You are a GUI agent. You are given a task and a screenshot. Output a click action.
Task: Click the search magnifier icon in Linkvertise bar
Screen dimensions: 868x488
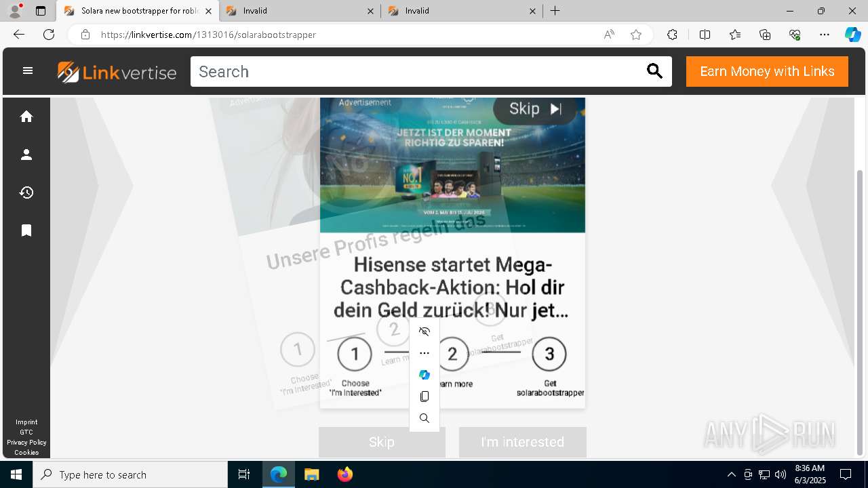point(654,71)
